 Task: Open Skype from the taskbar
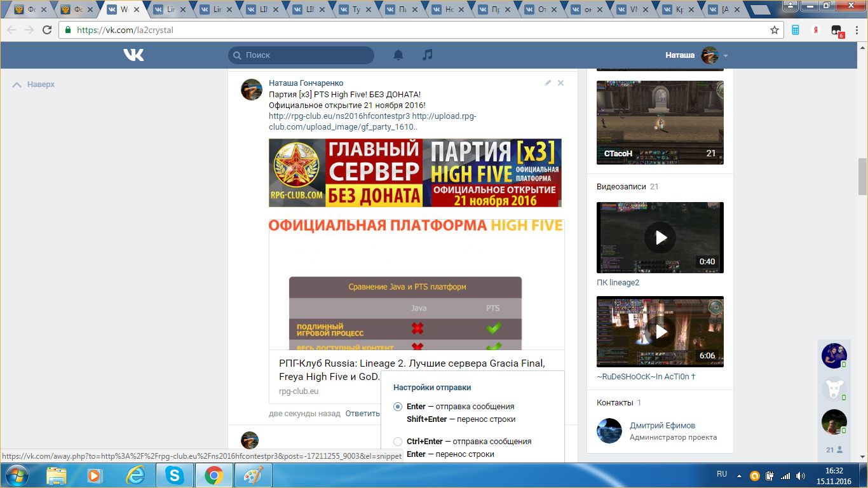[x=174, y=475]
